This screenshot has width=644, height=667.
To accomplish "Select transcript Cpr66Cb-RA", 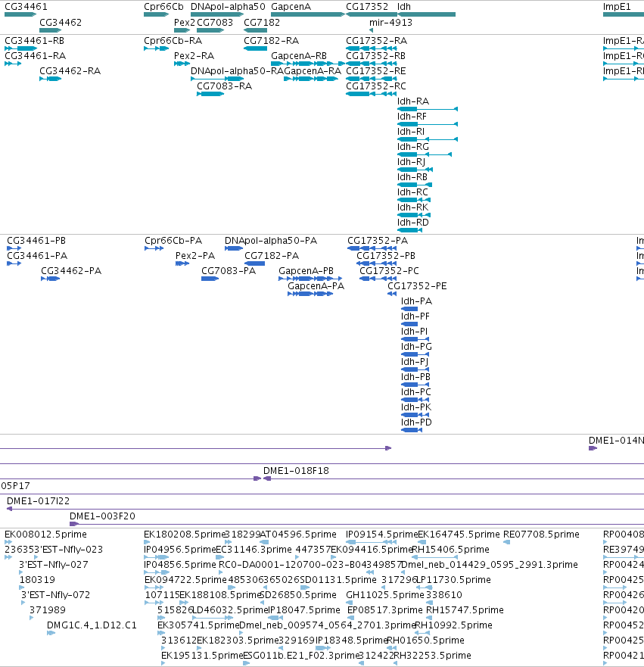I will [157, 48].
